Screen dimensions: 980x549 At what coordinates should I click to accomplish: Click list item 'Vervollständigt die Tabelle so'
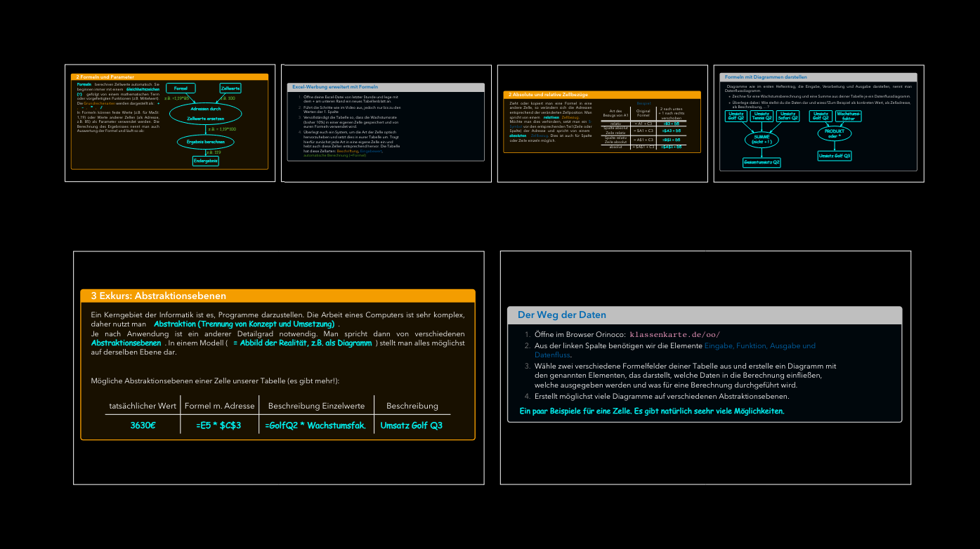pyautogui.click(x=351, y=121)
